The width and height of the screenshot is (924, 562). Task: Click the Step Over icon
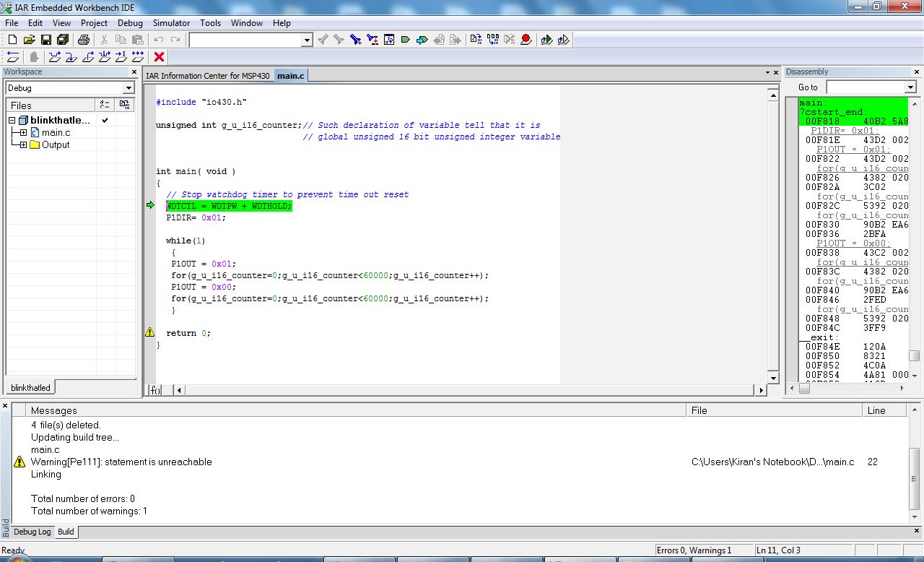55,57
